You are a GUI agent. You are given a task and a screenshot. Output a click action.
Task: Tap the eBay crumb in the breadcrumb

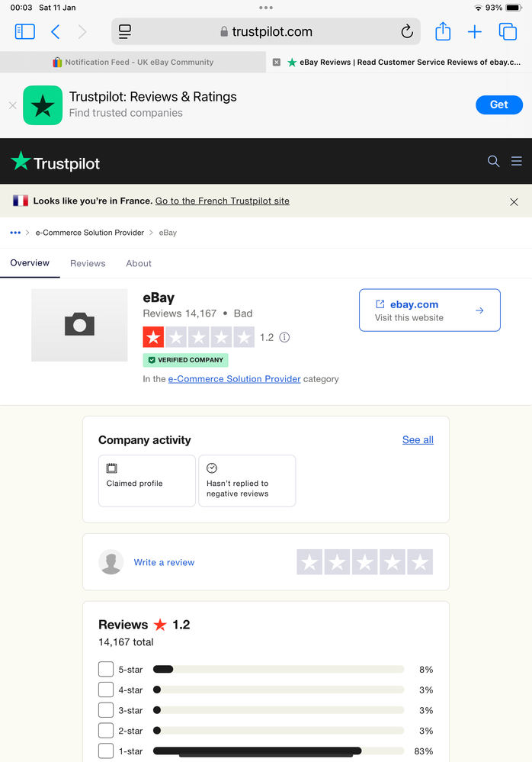click(x=168, y=233)
